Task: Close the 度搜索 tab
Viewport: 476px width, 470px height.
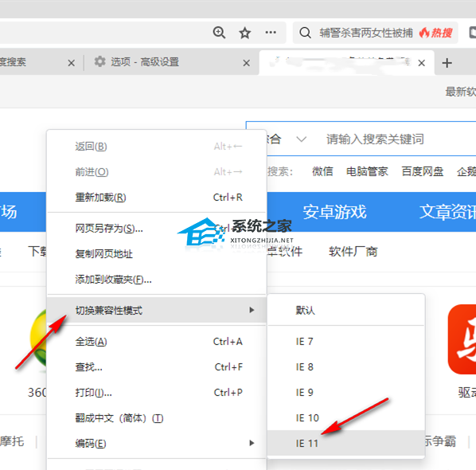Action: (x=72, y=63)
